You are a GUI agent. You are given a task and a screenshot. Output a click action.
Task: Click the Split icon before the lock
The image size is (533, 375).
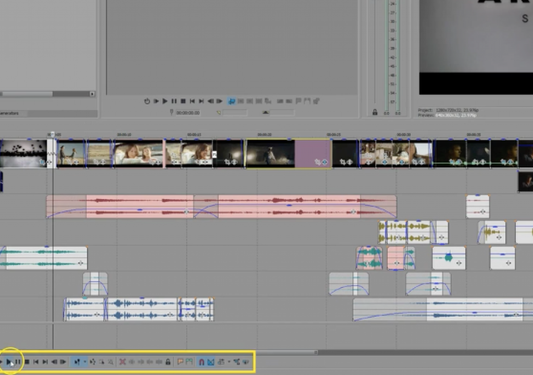(159, 362)
